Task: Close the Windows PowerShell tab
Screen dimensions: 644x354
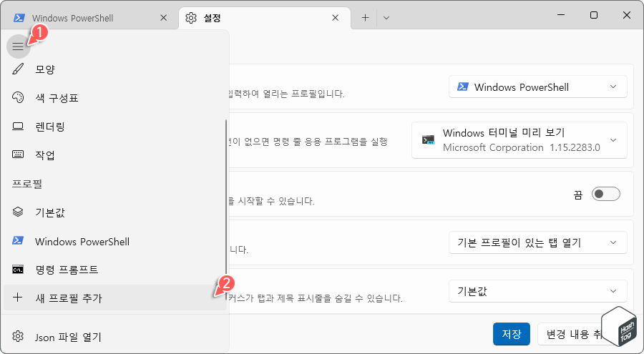Action: click(163, 18)
